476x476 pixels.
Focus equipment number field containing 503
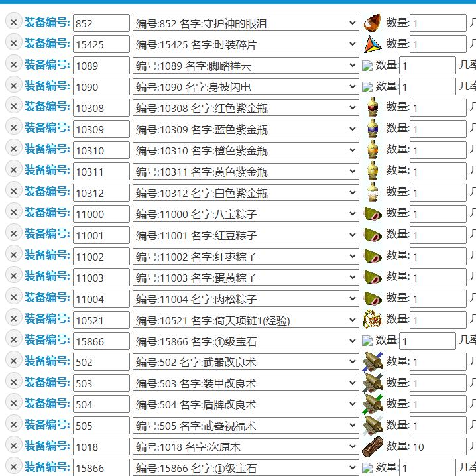tap(101, 383)
